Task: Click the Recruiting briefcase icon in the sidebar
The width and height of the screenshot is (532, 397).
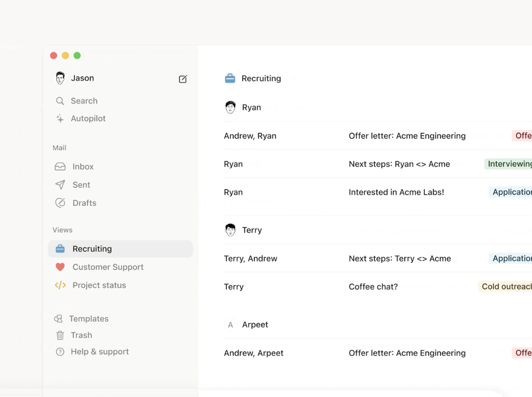Action: pyautogui.click(x=60, y=249)
